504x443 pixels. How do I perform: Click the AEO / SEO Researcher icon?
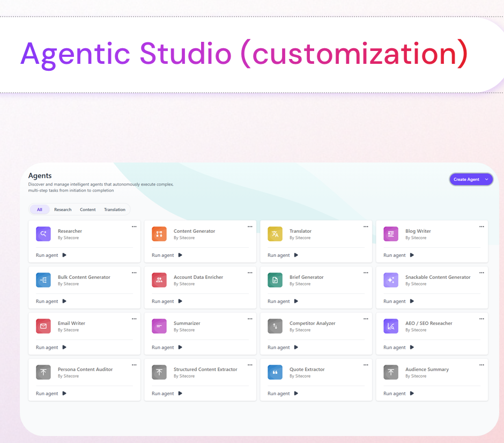[x=391, y=326]
